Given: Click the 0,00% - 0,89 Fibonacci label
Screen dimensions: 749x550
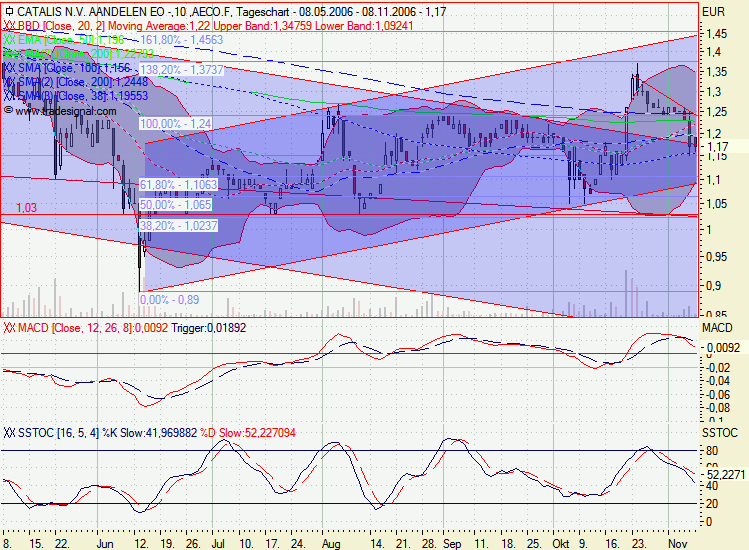Looking at the screenshot, I should tap(170, 299).
